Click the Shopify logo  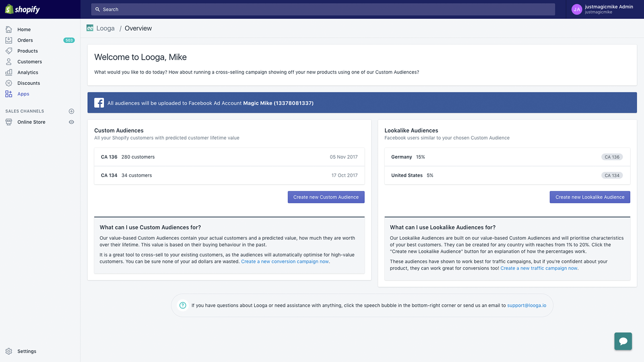pos(23,9)
